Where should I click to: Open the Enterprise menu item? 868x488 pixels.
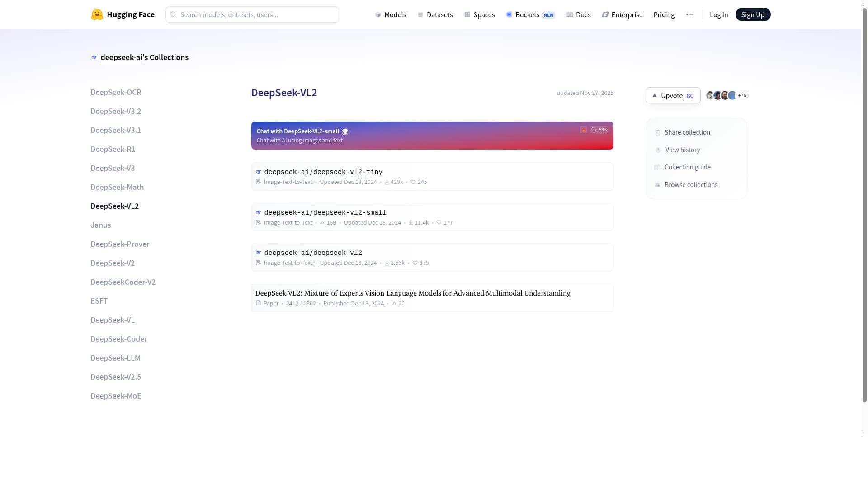622,15
